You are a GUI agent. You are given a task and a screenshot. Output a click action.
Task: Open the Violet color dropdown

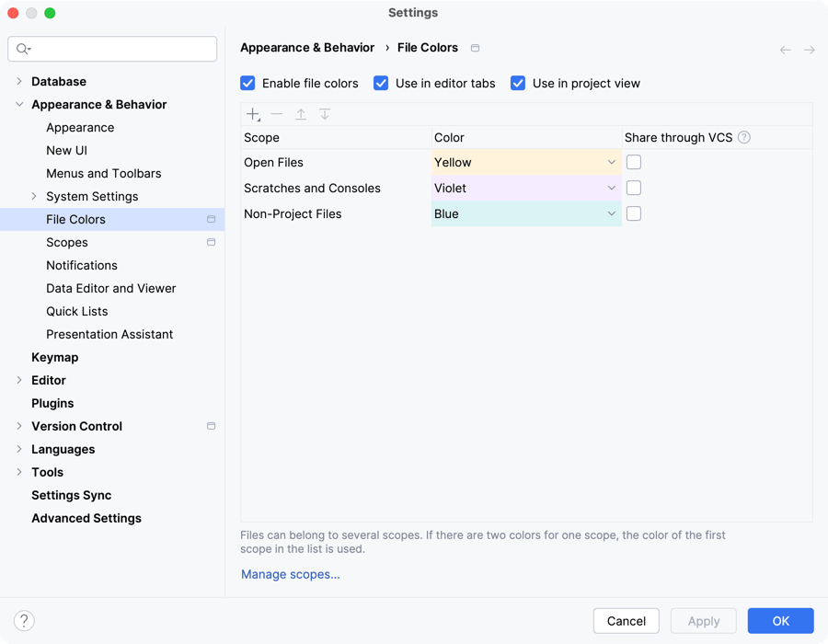pos(610,188)
